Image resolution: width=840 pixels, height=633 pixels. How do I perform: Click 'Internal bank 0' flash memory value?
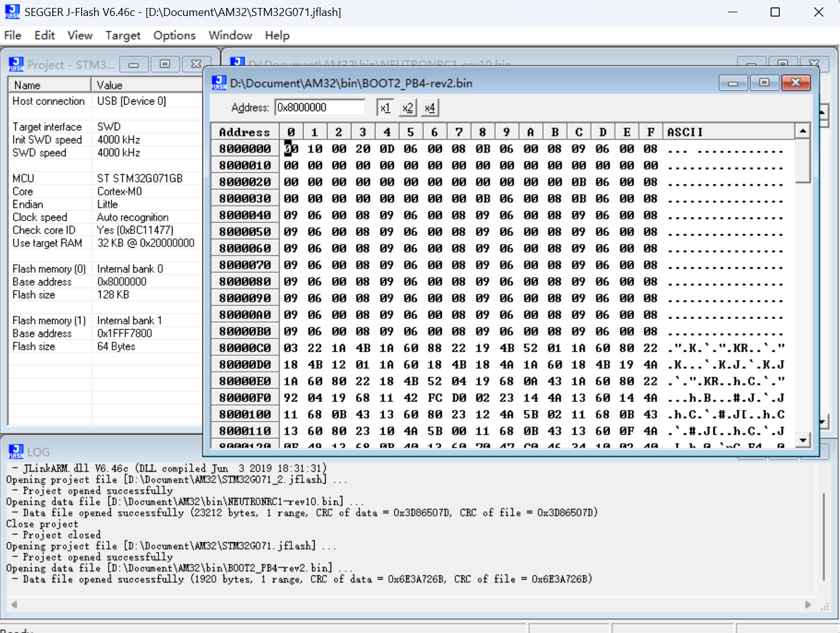(x=130, y=269)
